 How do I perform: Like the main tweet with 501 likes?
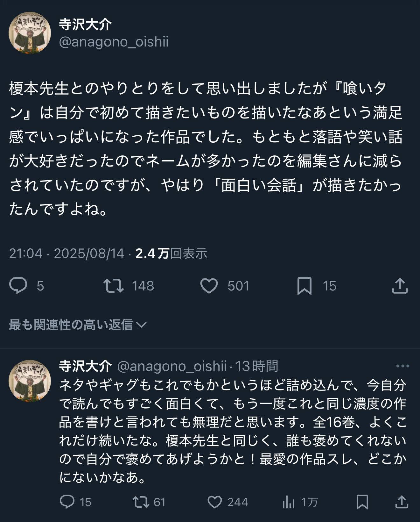click(209, 285)
